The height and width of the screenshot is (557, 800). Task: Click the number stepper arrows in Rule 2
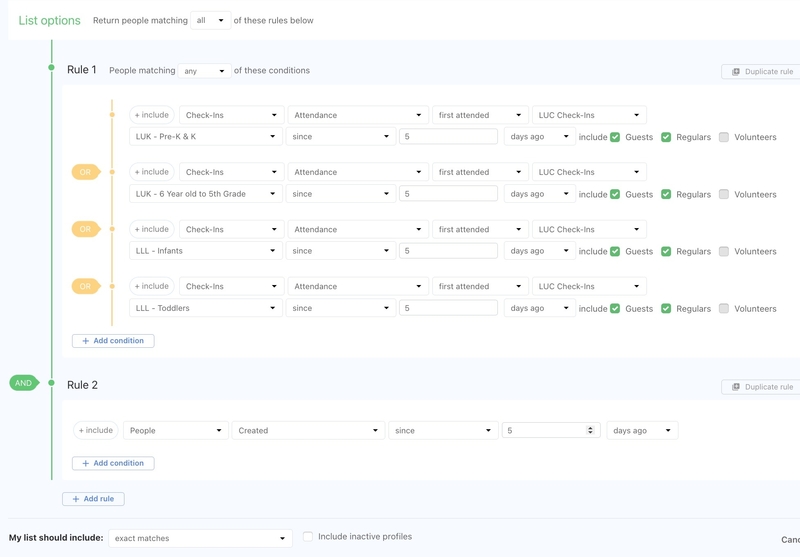coord(590,430)
